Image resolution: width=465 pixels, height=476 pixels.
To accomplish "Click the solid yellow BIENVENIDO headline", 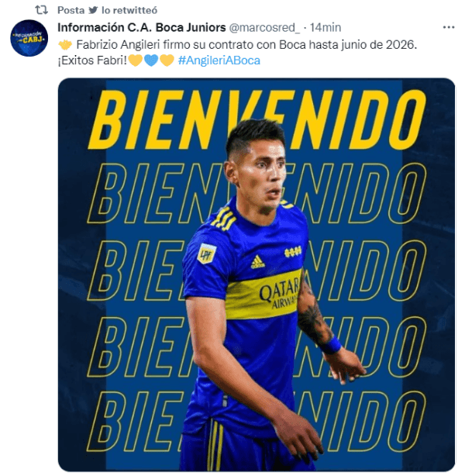I will pos(257,119).
